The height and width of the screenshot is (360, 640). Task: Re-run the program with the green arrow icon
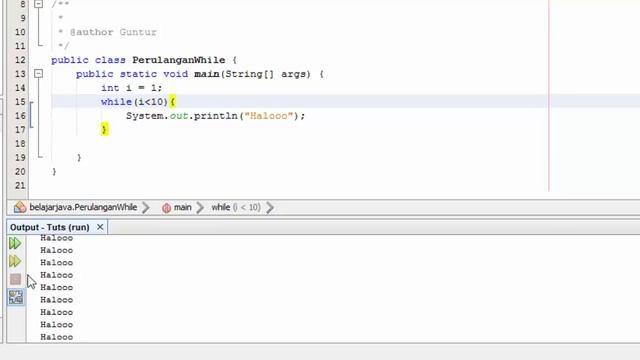[x=15, y=244]
